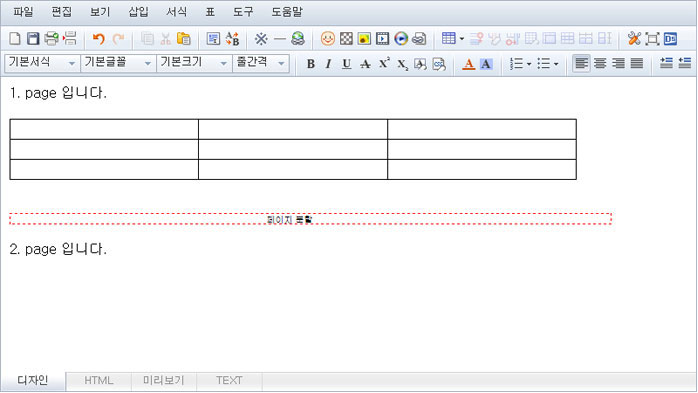Click the insert table grid icon
The height and width of the screenshot is (393, 698).
[448, 39]
